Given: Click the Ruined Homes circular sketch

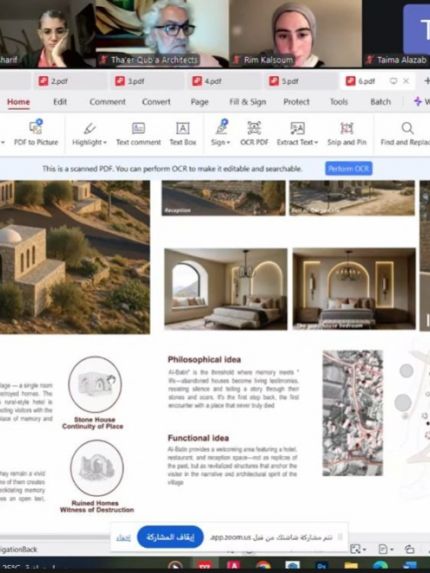Looking at the screenshot, I should (97, 468).
